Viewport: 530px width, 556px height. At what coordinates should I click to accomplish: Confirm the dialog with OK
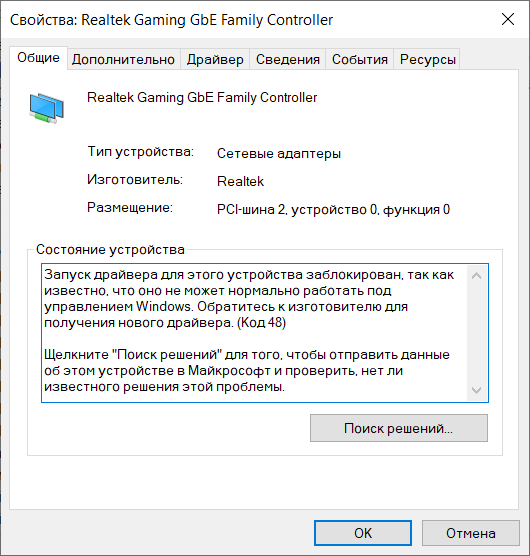pos(363,533)
